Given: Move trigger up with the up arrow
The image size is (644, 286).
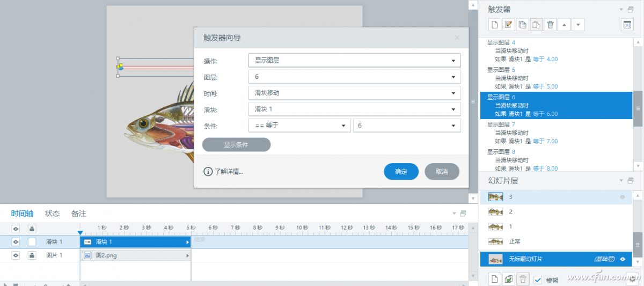Looking at the screenshot, I should coord(564,25).
